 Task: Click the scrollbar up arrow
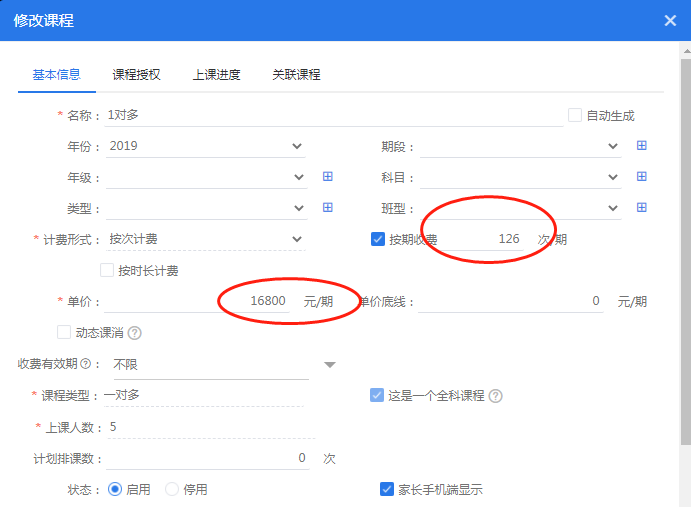(686, 51)
